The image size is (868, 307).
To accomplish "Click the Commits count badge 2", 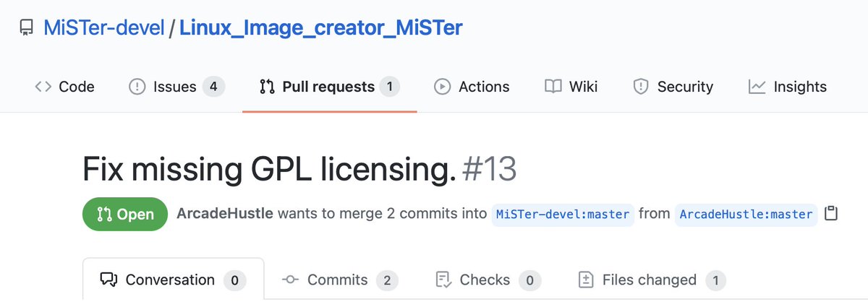I will click(x=387, y=280).
